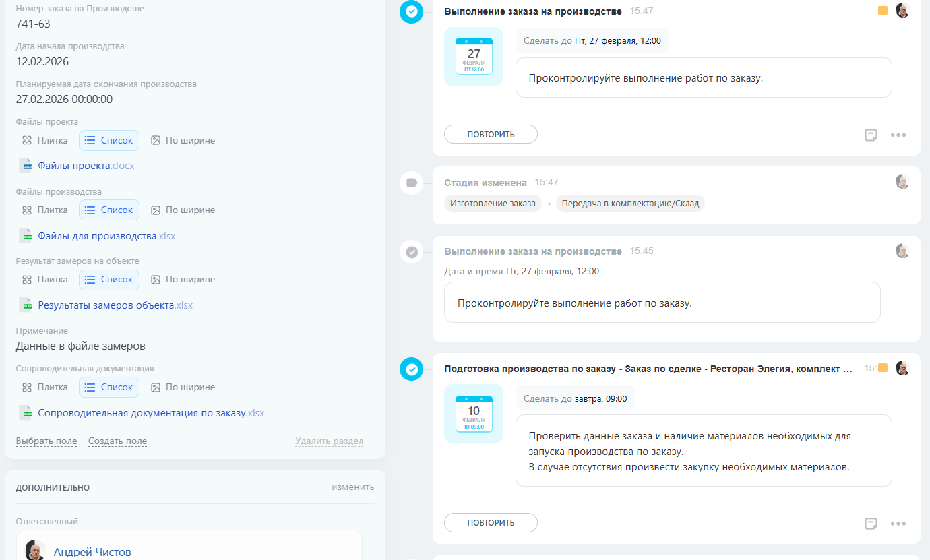Open the Файлы проекта.docx file icon

click(x=26, y=166)
